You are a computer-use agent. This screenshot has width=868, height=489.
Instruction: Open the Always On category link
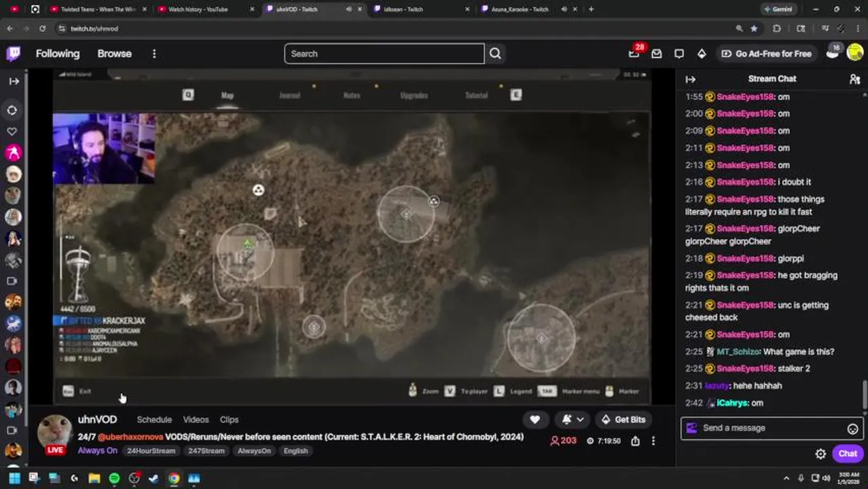point(97,451)
